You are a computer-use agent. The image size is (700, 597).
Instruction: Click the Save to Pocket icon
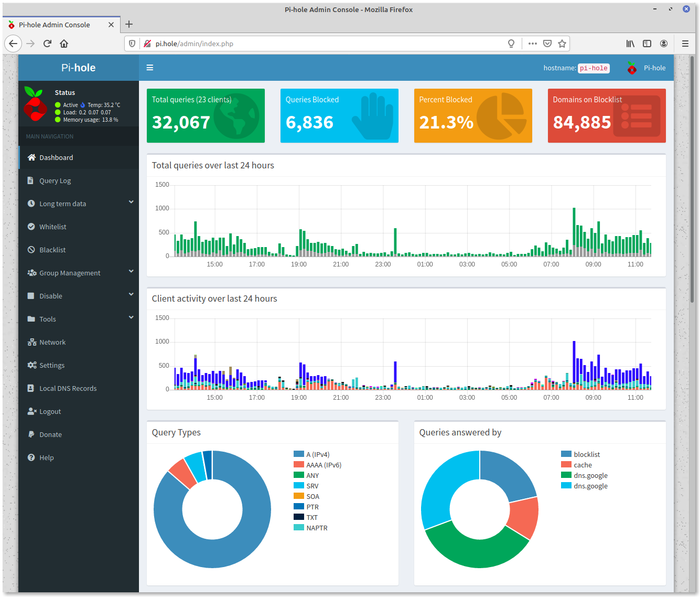(x=547, y=44)
